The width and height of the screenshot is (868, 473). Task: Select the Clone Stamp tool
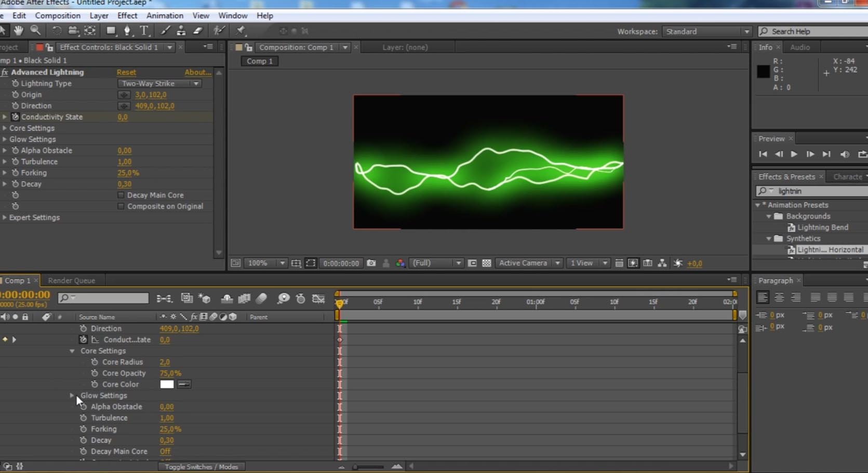click(x=181, y=31)
